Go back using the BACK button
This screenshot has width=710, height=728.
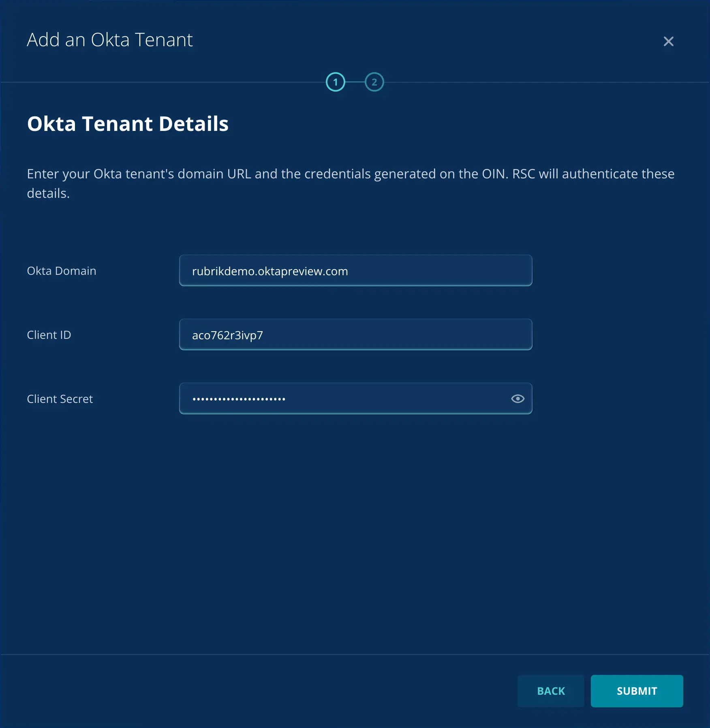tap(551, 691)
